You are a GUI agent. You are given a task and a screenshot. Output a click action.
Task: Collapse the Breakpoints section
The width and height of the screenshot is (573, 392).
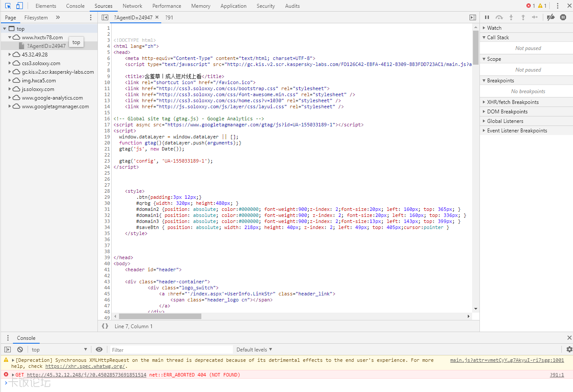[526, 80]
